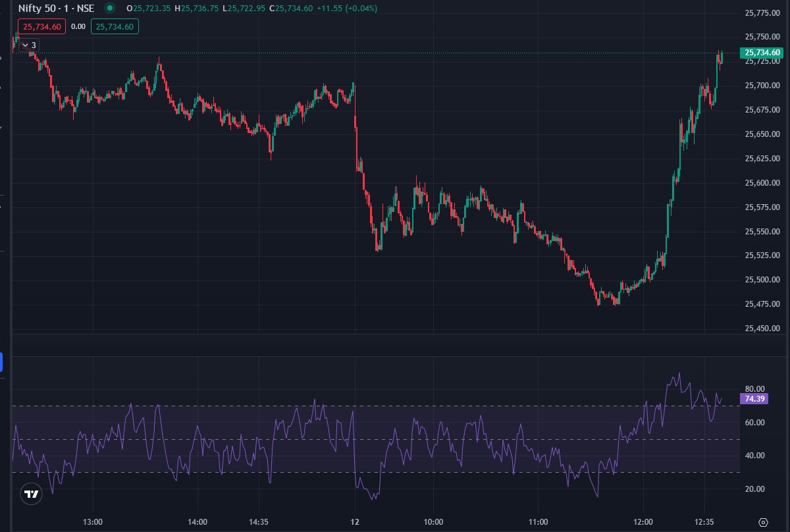790x532 pixels.
Task: Click the RSI scale label 80.00
Action: [x=754, y=389]
